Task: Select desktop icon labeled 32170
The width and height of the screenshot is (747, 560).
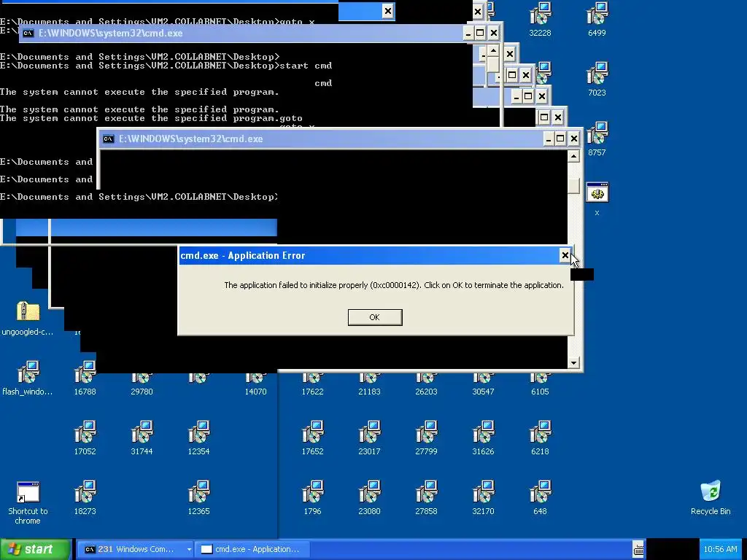Action: [x=483, y=498]
